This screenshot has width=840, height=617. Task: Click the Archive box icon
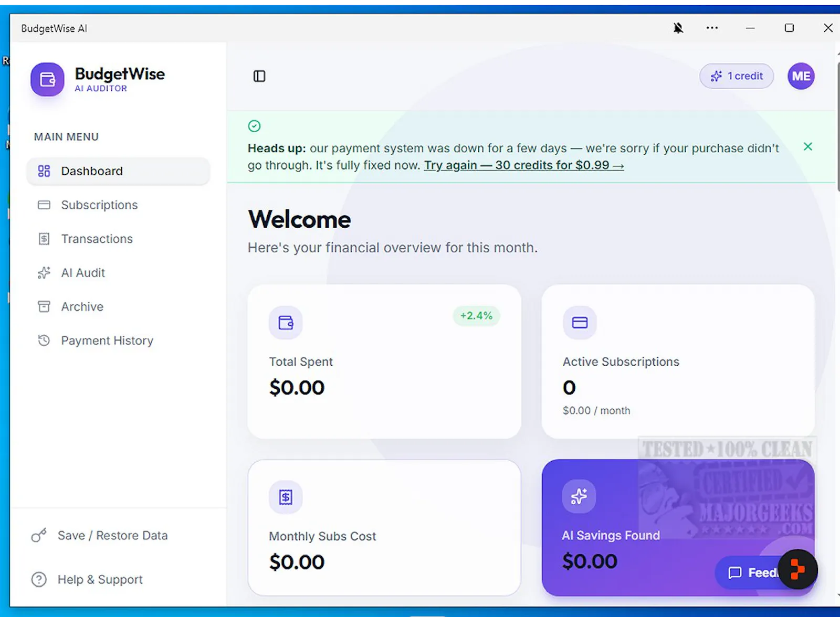[44, 306]
